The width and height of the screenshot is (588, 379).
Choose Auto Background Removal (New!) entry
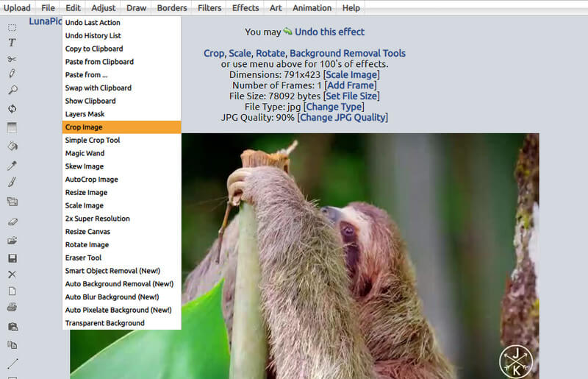pos(119,284)
